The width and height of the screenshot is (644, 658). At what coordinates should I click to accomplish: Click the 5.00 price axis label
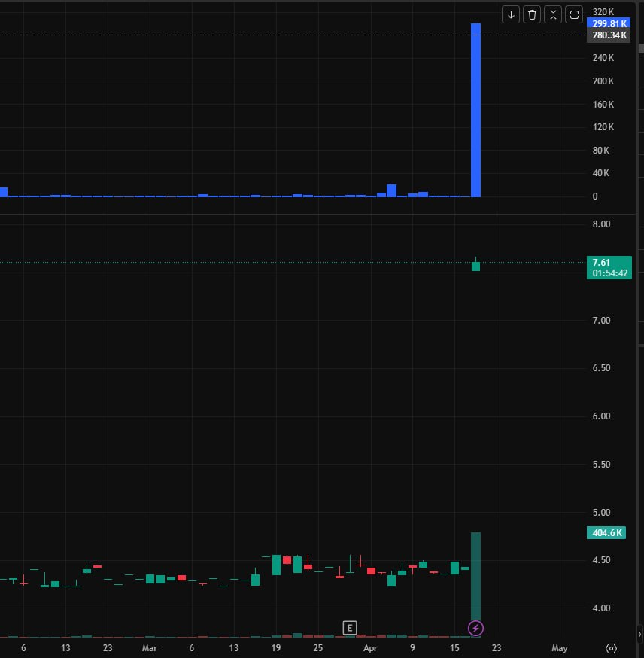[x=601, y=513]
